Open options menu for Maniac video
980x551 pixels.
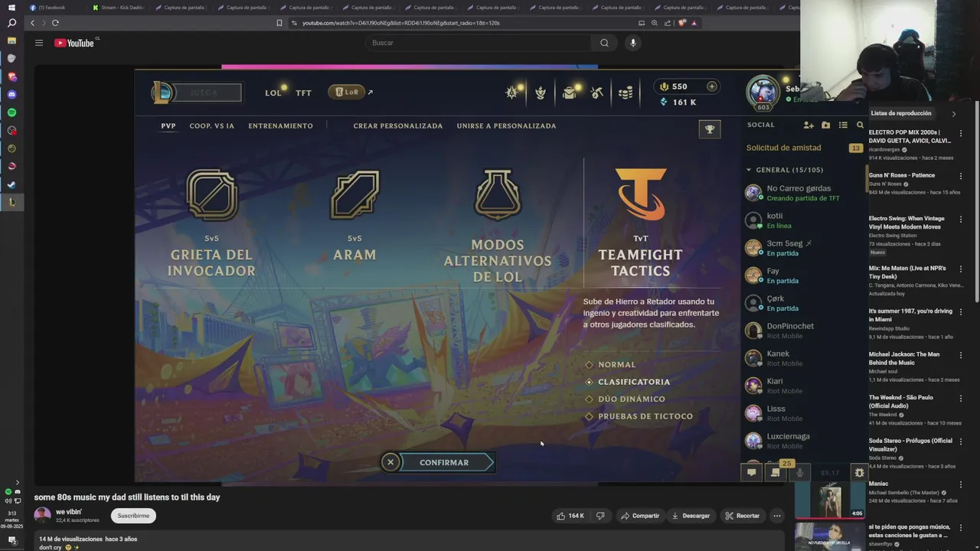point(961,484)
